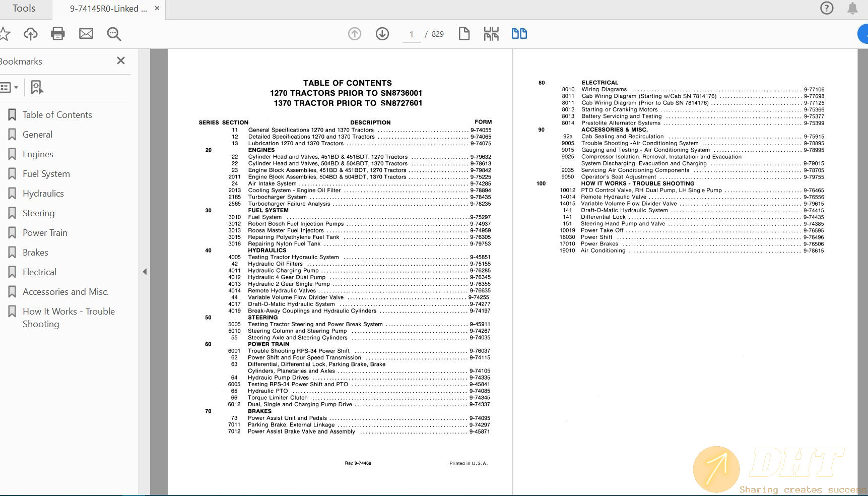Save the PDF to cloud storage

click(31, 33)
